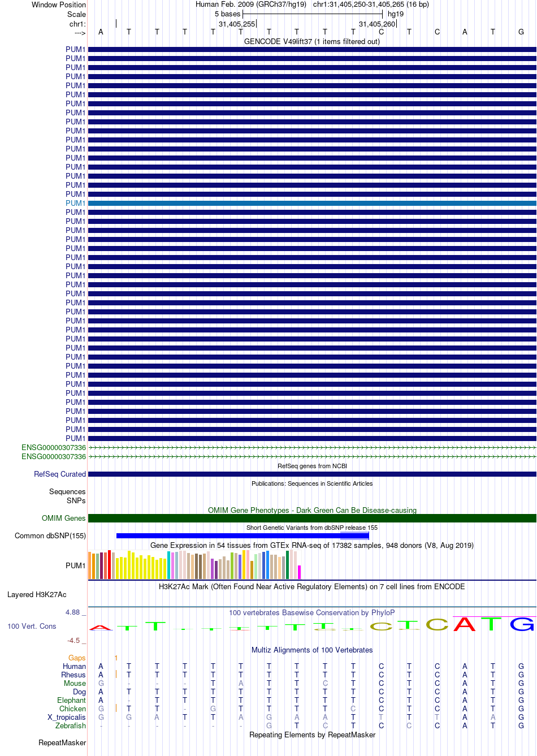Click the Elephant alignment row label
Screen dimensions: 537x756
(71, 700)
